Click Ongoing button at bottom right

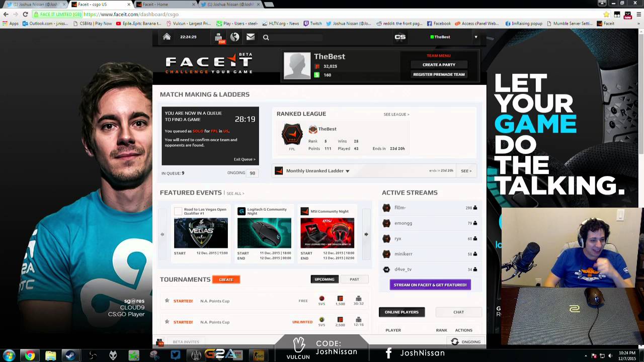466,342
